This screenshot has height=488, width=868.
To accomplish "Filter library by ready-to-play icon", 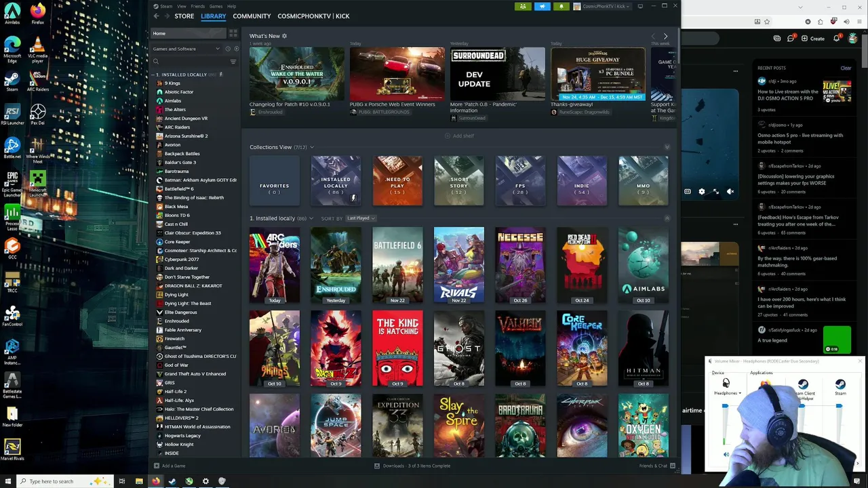I will pos(236,49).
